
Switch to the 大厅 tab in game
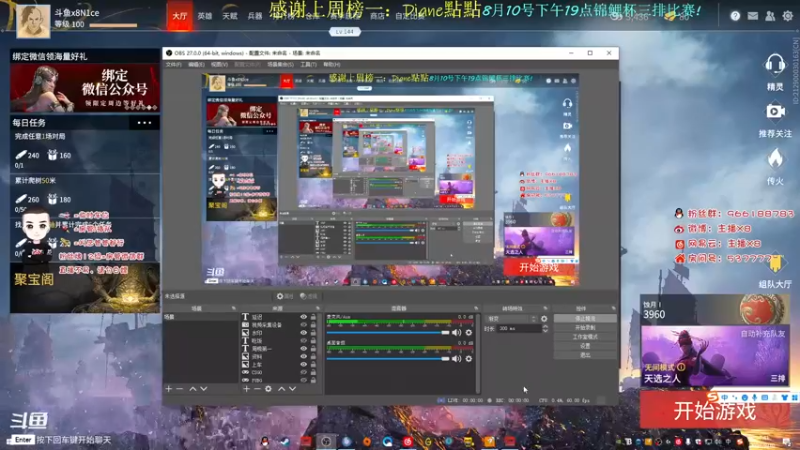coord(180,16)
